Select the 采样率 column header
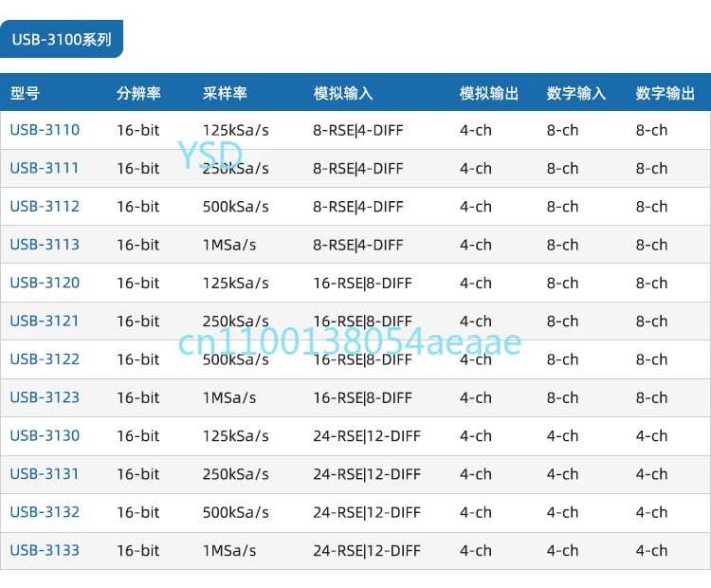Viewport: 711px width, 588px height. [225, 93]
